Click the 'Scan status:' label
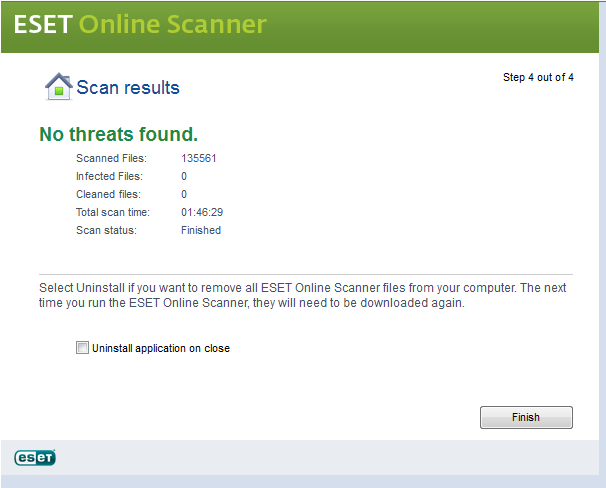The width and height of the screenshot is (606, 488). click(x=106, y=230)
